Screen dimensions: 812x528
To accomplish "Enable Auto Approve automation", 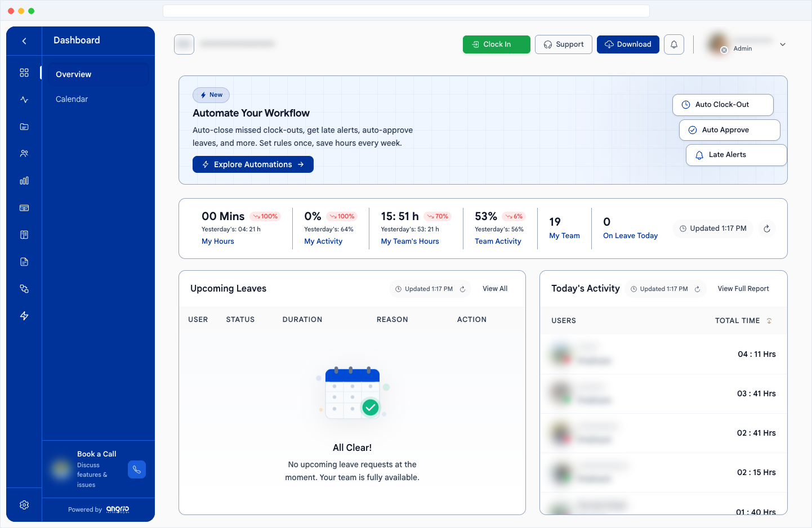I will click(x=729, y=129).
